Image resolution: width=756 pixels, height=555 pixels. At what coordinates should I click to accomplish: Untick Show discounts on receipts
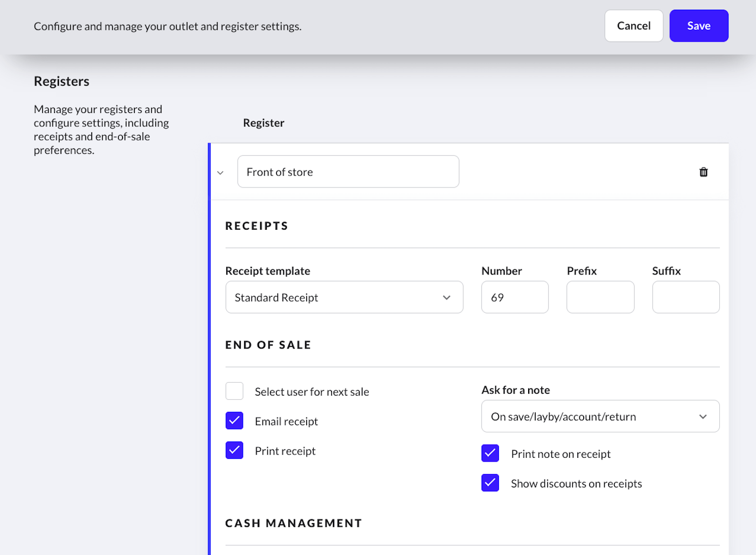pos(490,483)
